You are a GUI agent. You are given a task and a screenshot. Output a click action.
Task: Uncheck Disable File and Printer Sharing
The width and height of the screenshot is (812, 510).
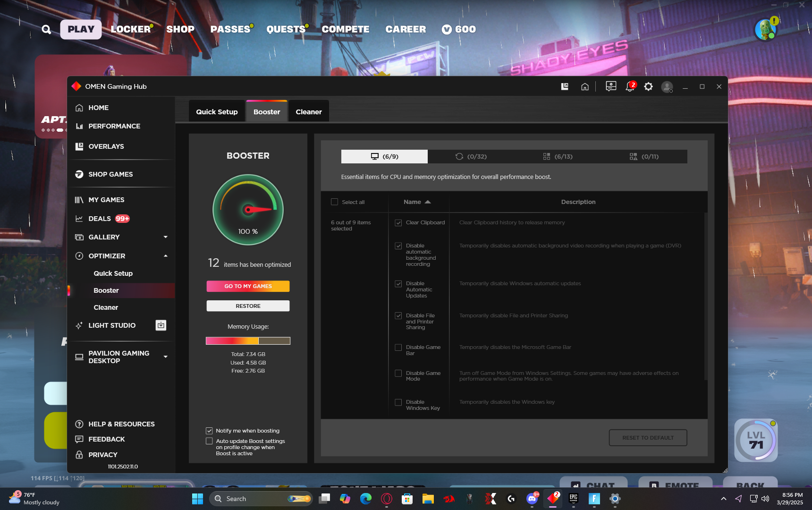pyautogui.click(x=398, y=316)
